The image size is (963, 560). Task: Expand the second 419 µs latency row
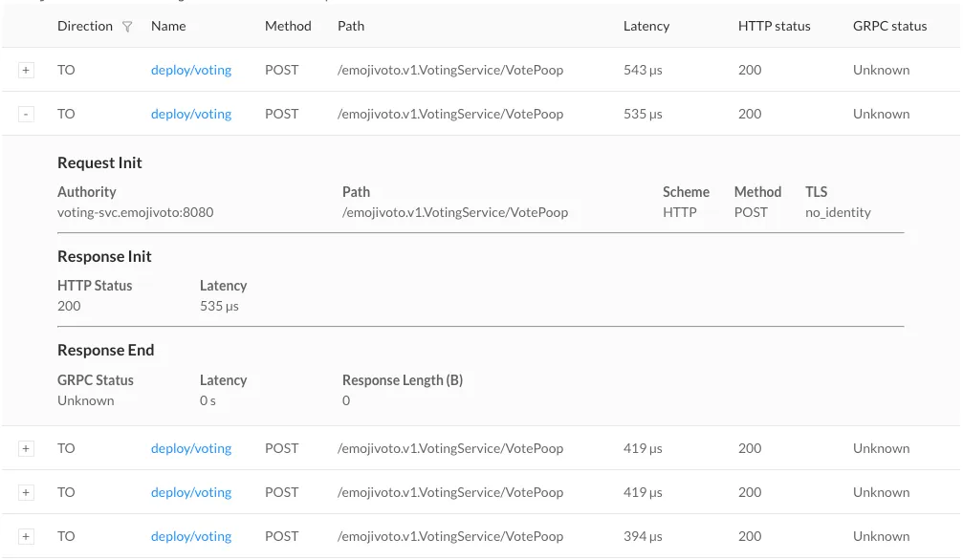click(x=26, y=493)
